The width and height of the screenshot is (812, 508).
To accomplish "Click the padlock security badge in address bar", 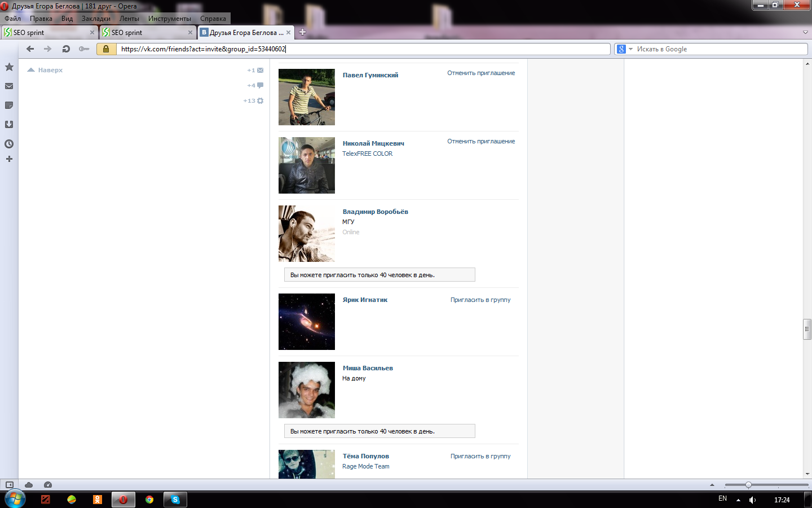I will coord(106,49).
